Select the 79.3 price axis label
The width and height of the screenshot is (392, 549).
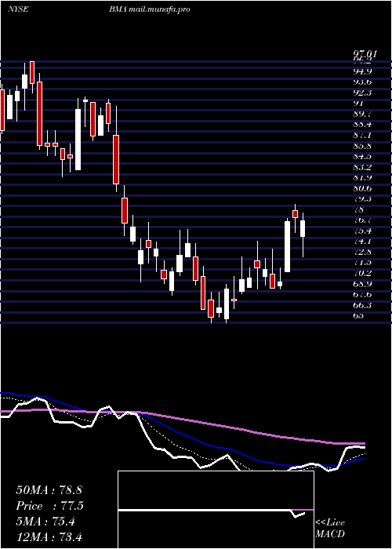click(x=362, y=199)
